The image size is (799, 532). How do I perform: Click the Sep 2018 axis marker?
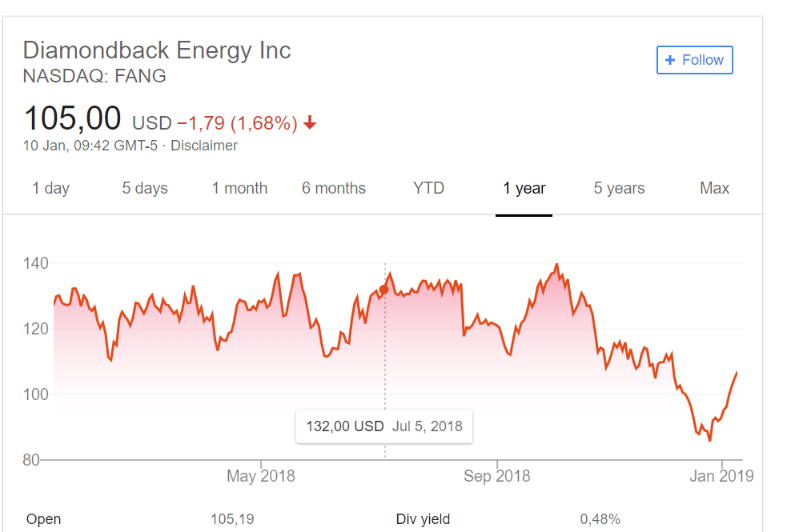click(497, 475)
